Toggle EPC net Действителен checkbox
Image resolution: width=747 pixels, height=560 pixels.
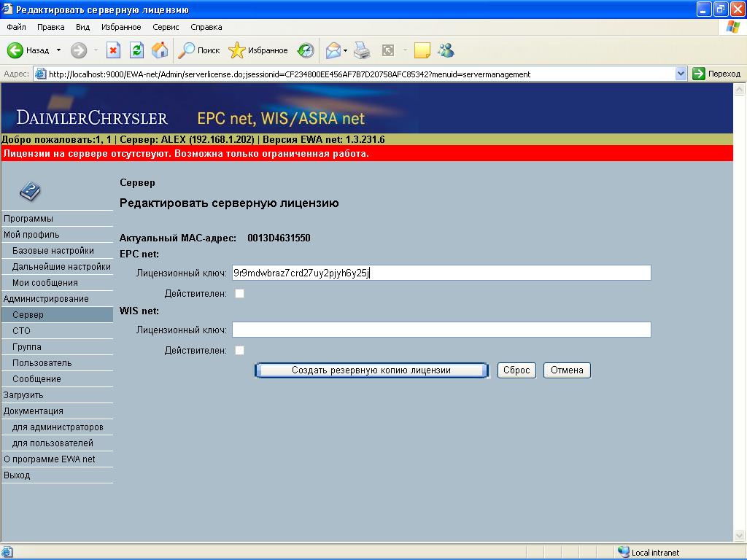click(x=239, y=293)
